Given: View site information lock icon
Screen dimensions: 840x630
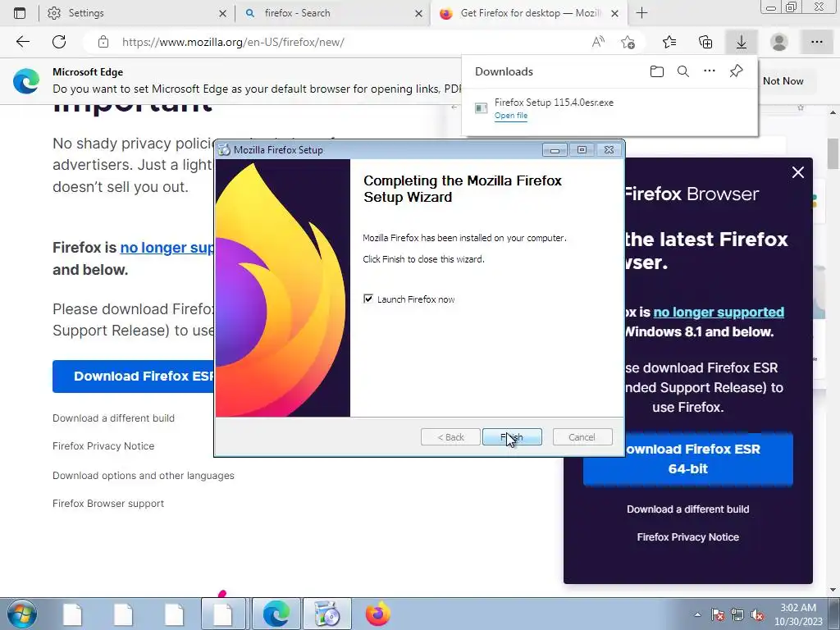Looking at the screenshot, I should click(103, 42).
